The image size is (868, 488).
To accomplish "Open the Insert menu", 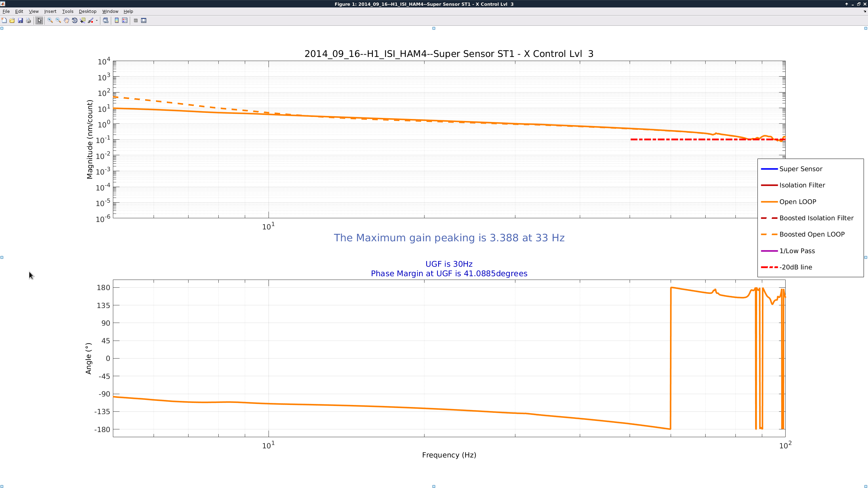I will coord(50,11).
